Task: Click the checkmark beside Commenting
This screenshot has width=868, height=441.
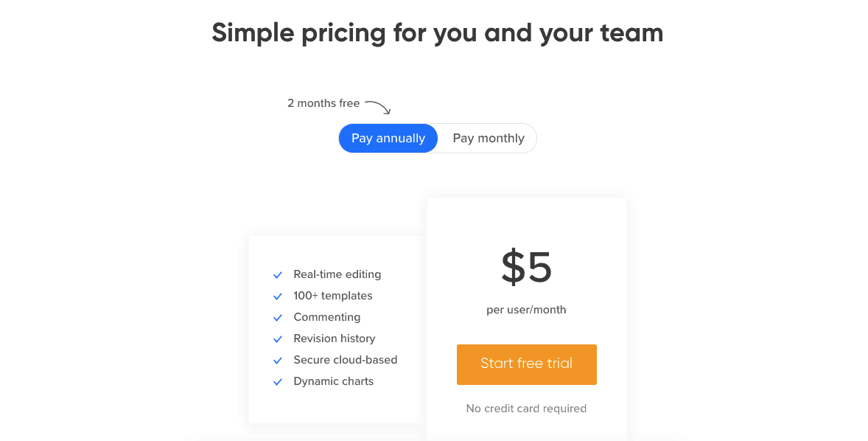Action: [x=278, y=318]
